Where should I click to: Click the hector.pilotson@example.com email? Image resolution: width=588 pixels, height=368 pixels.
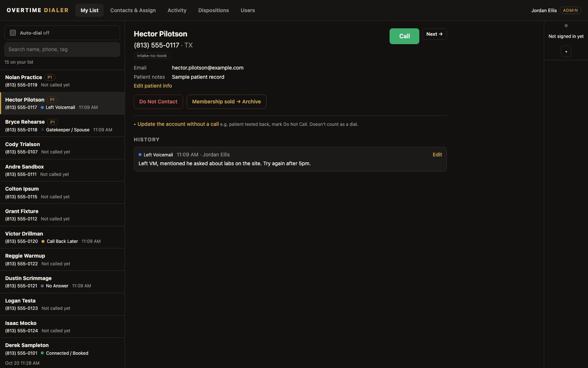208,68
